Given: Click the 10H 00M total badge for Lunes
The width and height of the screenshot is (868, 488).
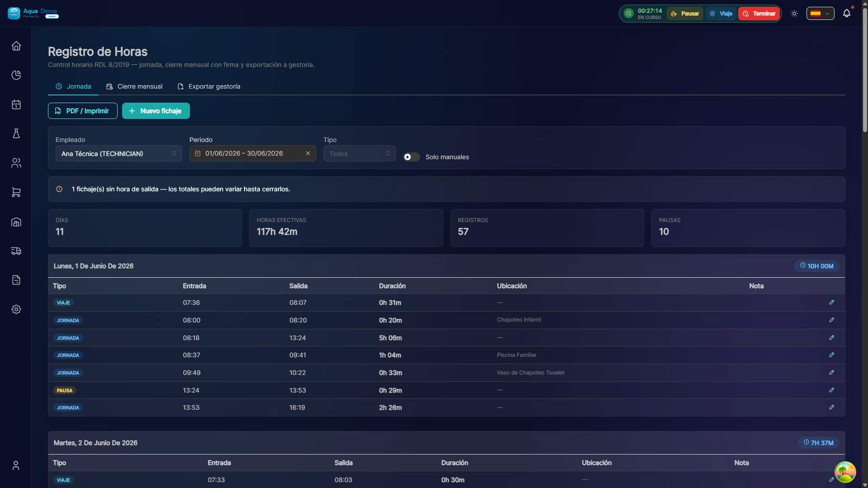Looking at the screenshot, I should pos(816,266).
